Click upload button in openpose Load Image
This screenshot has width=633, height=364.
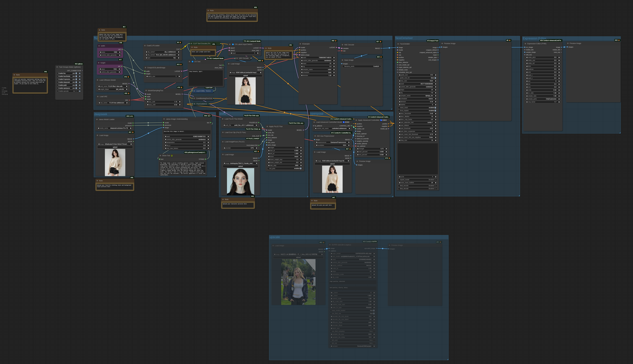(332, 164)
